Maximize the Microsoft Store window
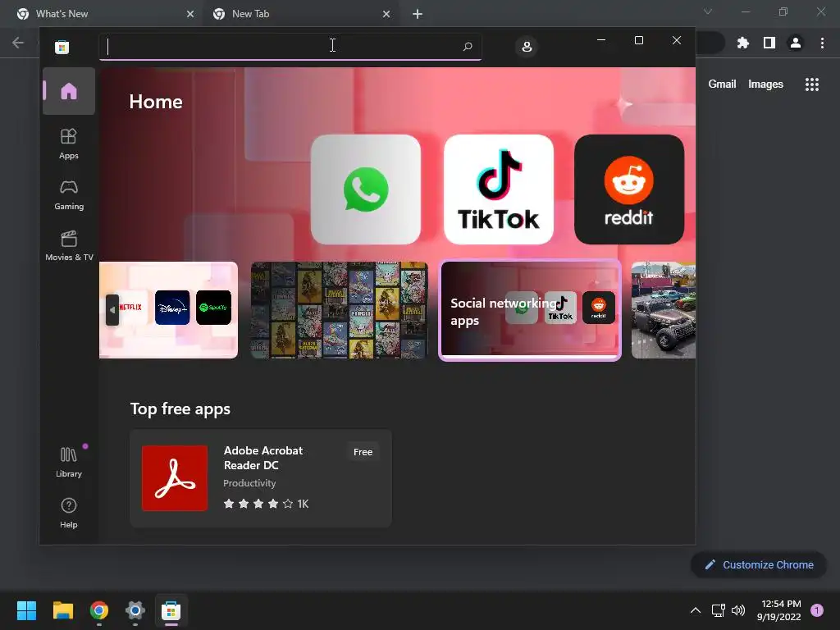Screen dimensions: 840x630 (638, 40)
